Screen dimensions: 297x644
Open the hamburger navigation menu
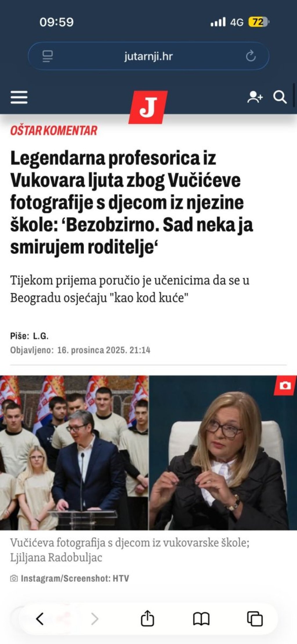[19, 97]
